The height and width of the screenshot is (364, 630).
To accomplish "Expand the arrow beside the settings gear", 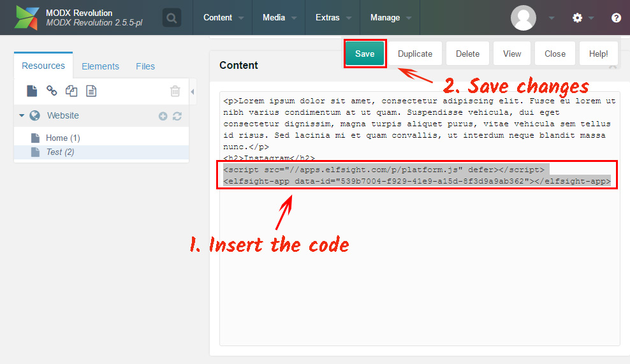I will tap(591, 18).
